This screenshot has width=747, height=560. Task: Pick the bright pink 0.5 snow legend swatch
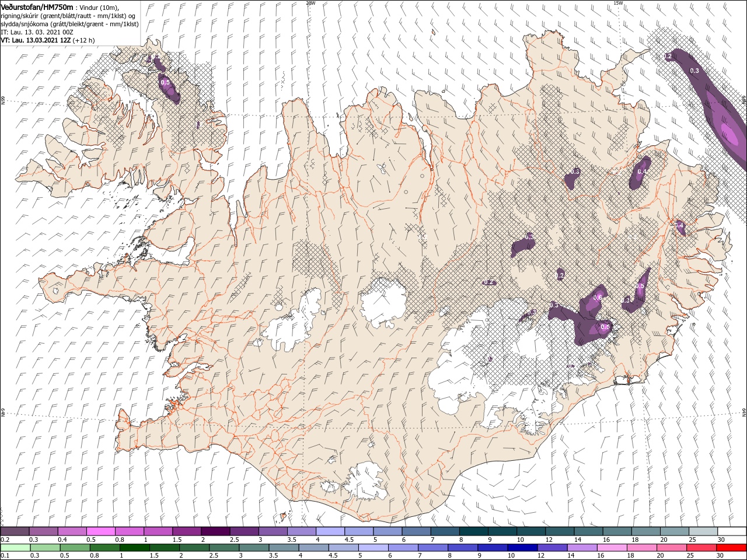tap(100, 531)
